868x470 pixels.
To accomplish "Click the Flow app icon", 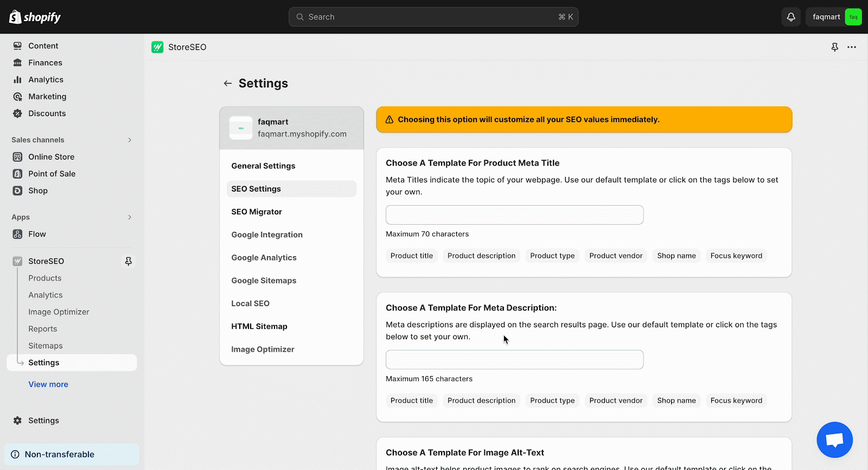I will pyautogui.click(x=17, y=234).
